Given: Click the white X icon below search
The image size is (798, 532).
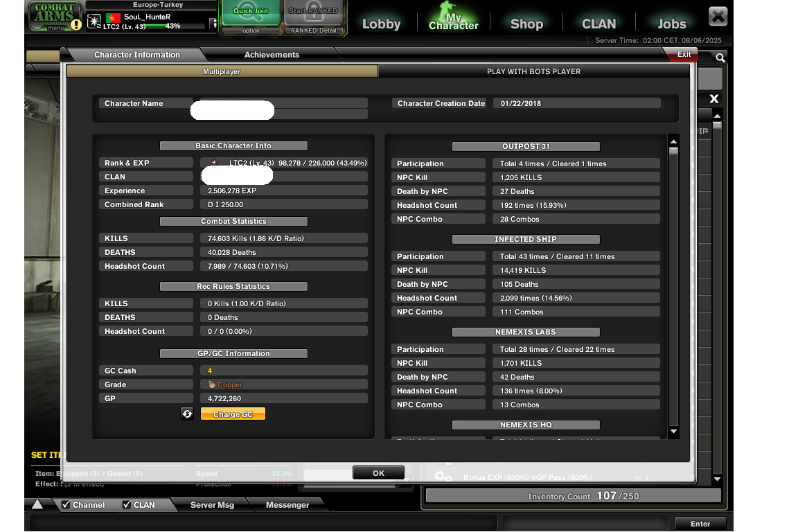Looking at the screenshot, I should [714, 99].
